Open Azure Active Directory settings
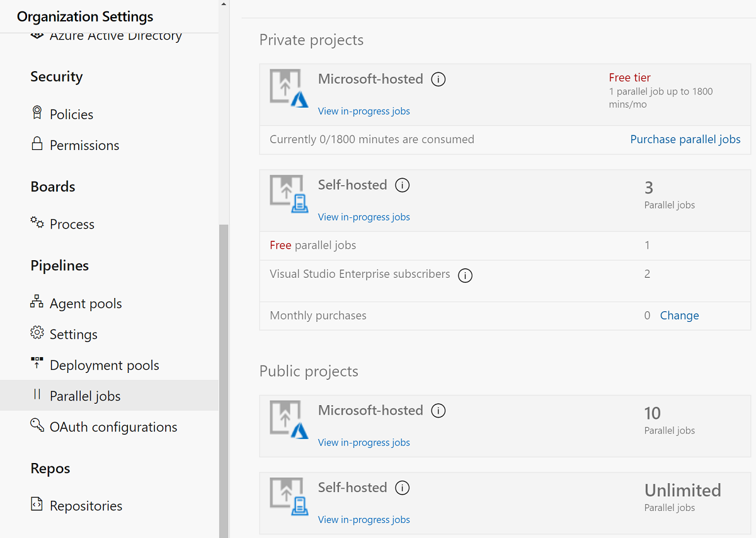This screenshot has width=756, height=538. (x=115, y=36)
